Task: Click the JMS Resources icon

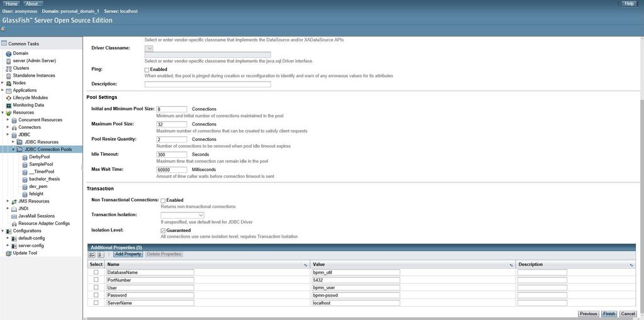Action: [x=14, y=201]
